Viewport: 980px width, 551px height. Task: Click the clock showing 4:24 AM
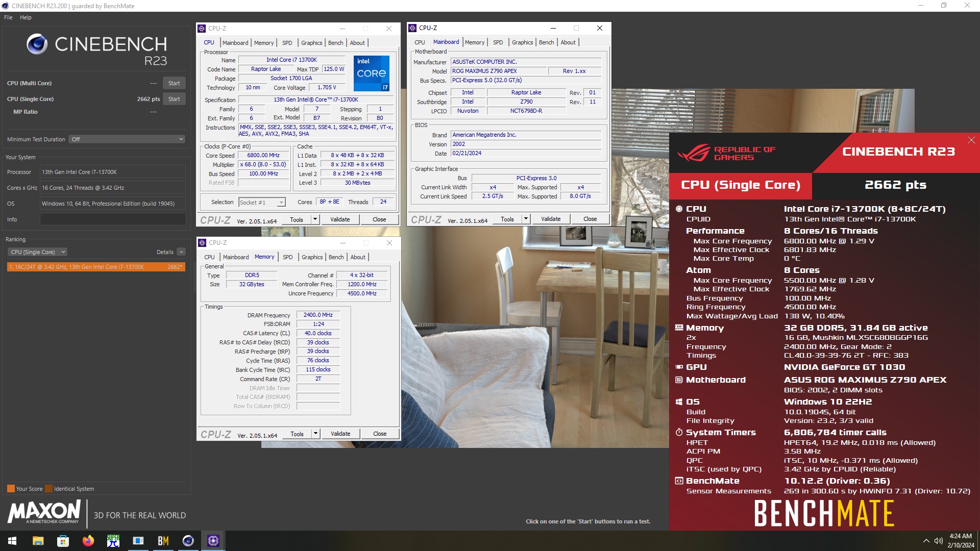960,536
